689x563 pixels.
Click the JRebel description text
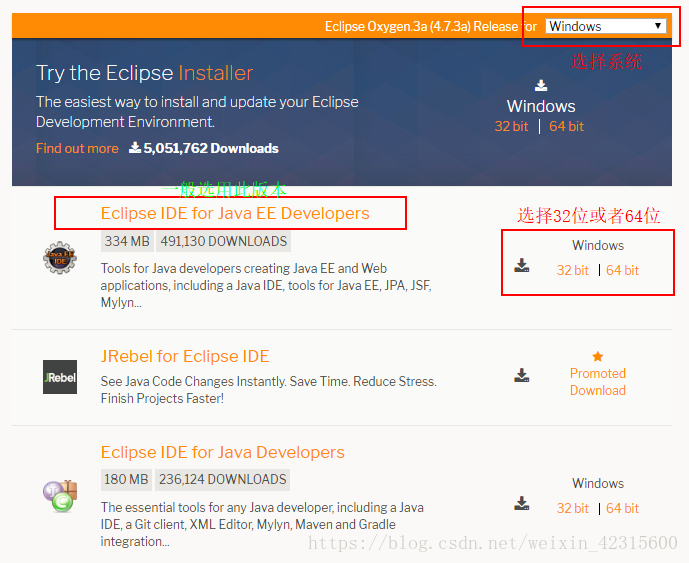(x=269, y=390)
